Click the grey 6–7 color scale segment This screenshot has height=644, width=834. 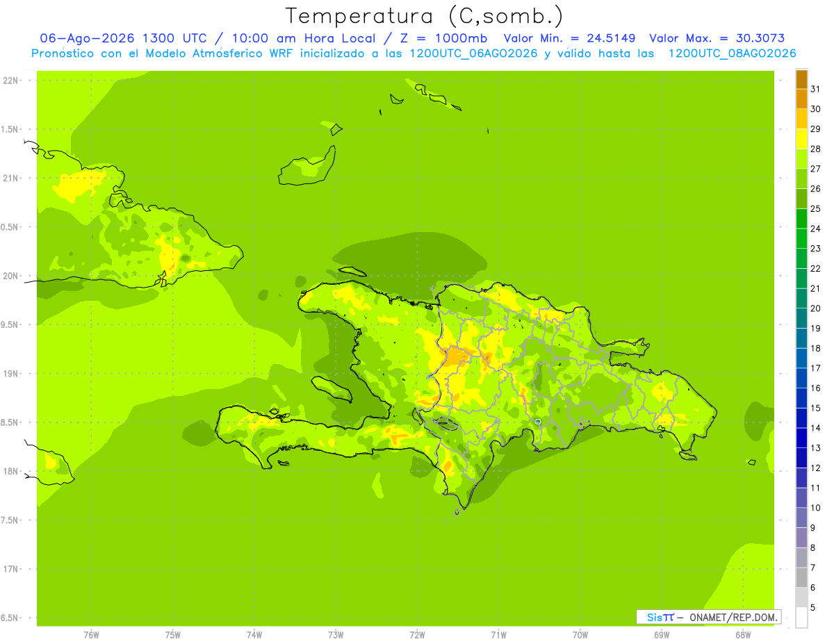[x=801, y=577]
